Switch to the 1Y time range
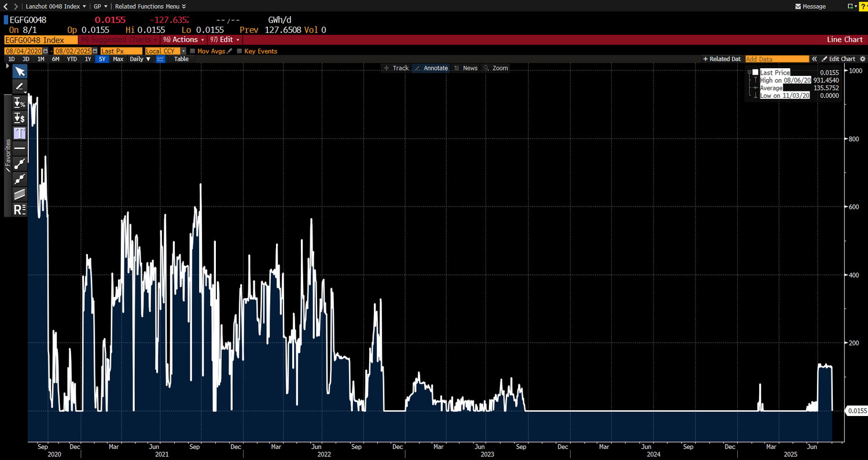868x460 pixels. [x=88, y=59]
